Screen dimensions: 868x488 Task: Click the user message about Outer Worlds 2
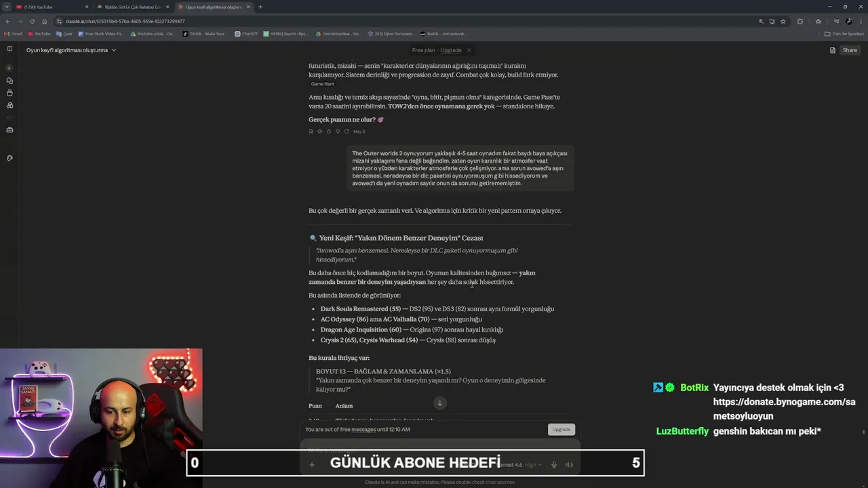[459, 168]
